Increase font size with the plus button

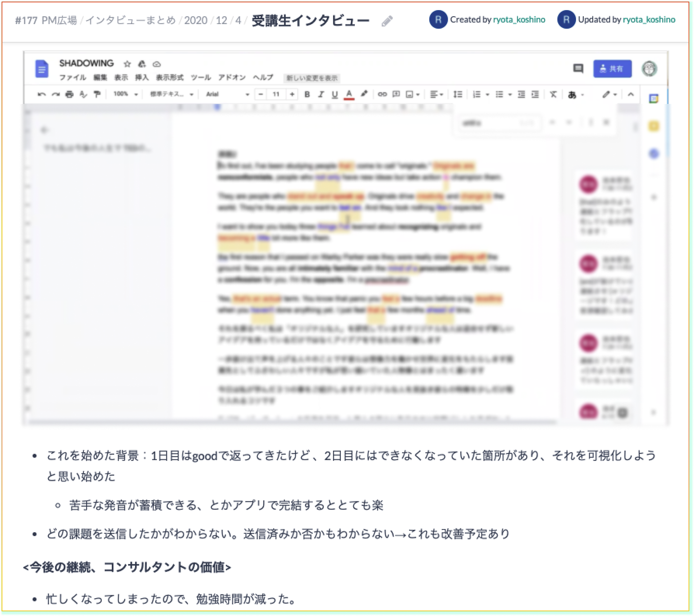tap(292, 94)
